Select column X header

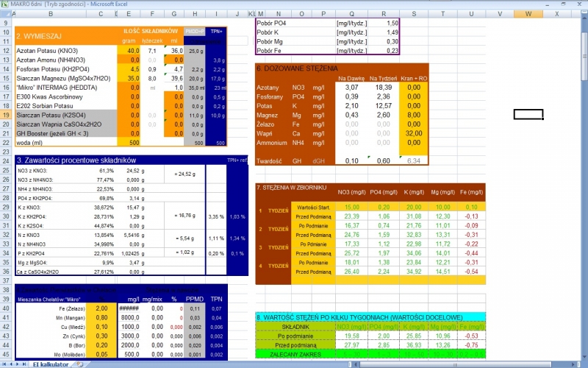click(x=557, y=14)
